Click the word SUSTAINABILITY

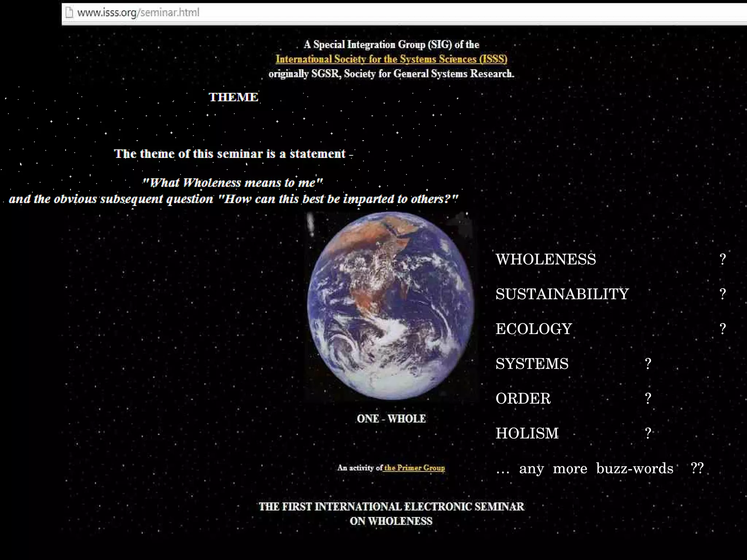coord(562,294)
